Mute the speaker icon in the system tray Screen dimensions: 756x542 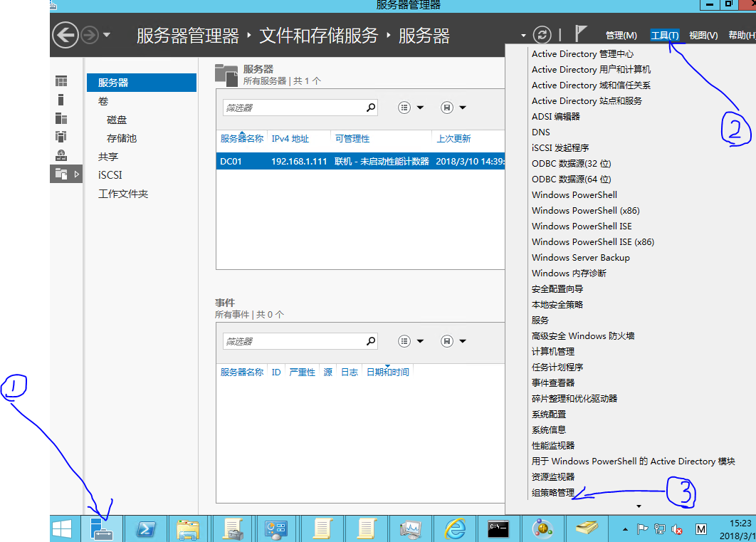click(x=676, y=531)
